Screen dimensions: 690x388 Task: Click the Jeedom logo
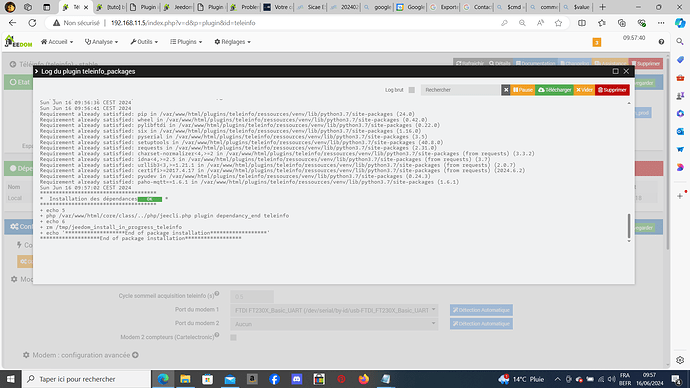pyautogui.click(x=18, y=42)
